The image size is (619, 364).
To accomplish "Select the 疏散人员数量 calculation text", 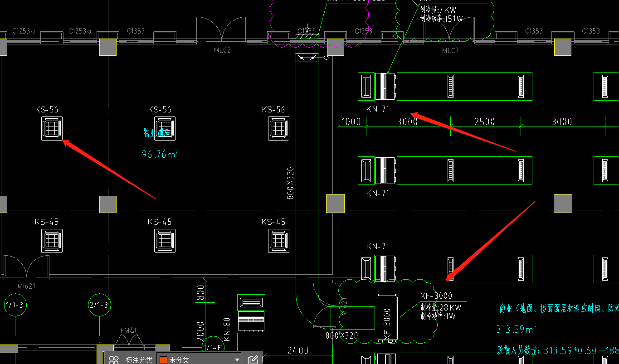I will click(x=557, y=350).
